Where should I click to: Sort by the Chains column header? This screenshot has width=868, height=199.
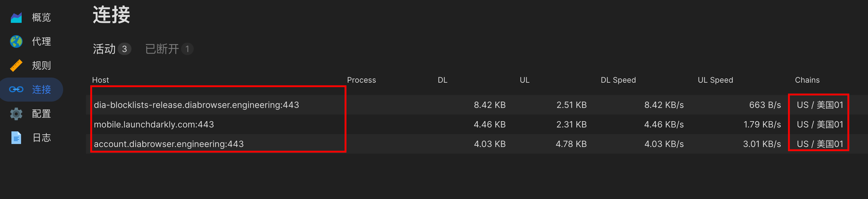[807, 80]
